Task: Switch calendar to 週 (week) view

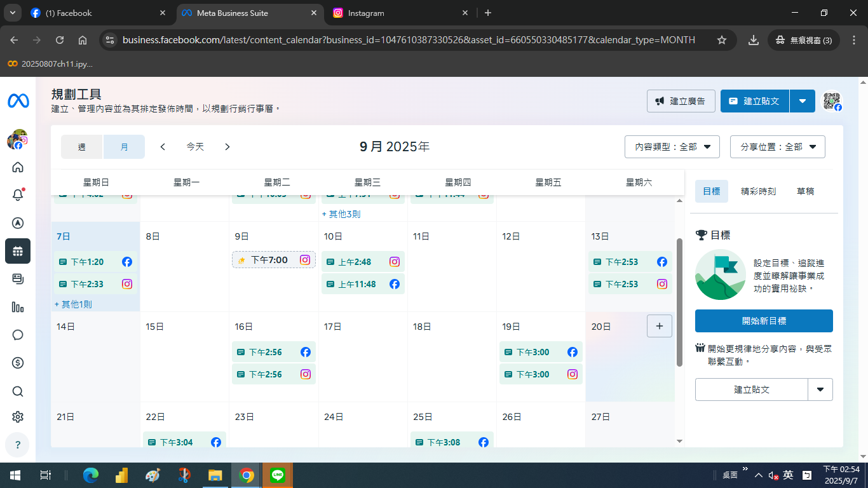Action: (x=82, y=147)
